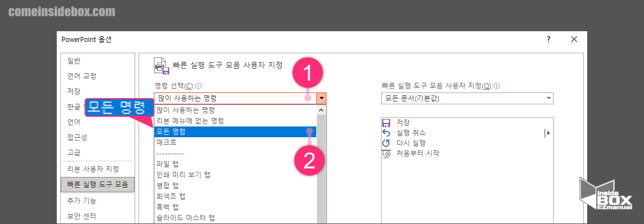This screenshot has width=644, height=224.
Task: Click the 저장 floppy disk icon
Action: (x=386, y=122)
